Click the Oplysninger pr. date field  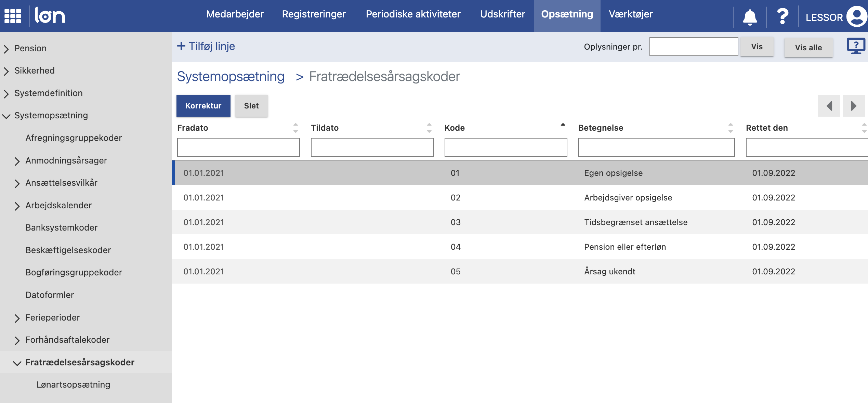(x=694, y=47)
